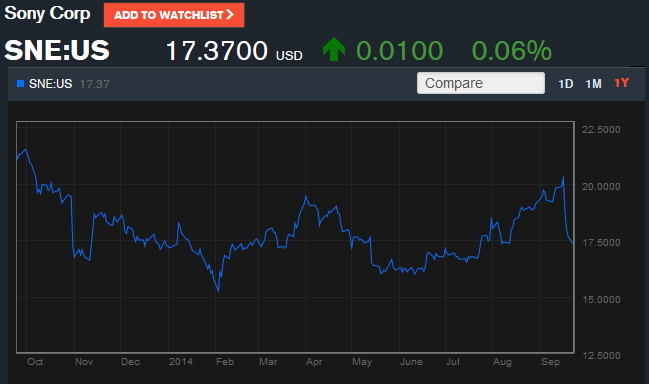
Task: Click the 12.5000 axis label
Action: pyautogui.click(x=601, y=355)
